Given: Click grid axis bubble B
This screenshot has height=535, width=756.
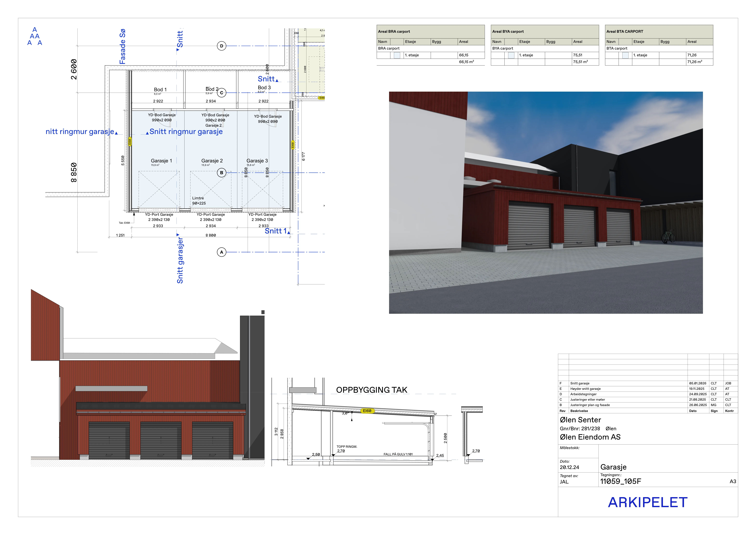Looking at the screenshot, I should 222,173.
